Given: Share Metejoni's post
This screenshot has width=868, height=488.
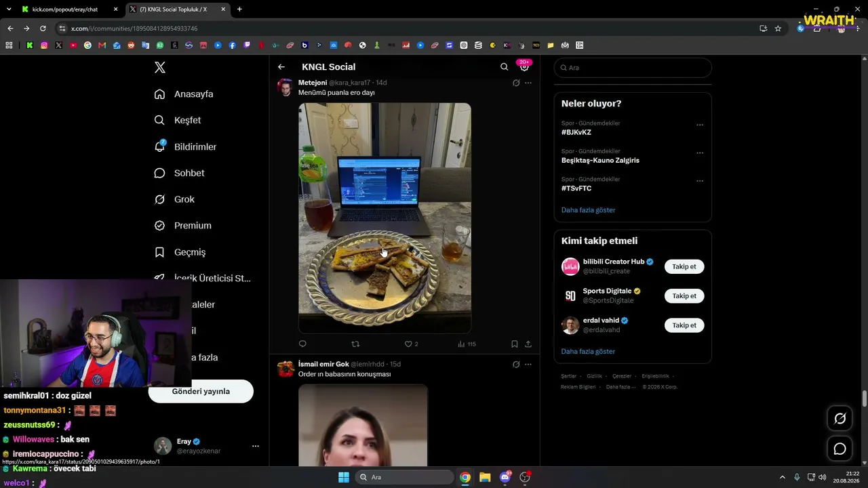Looking at the screenshot, I should click(x=528, y=344).
